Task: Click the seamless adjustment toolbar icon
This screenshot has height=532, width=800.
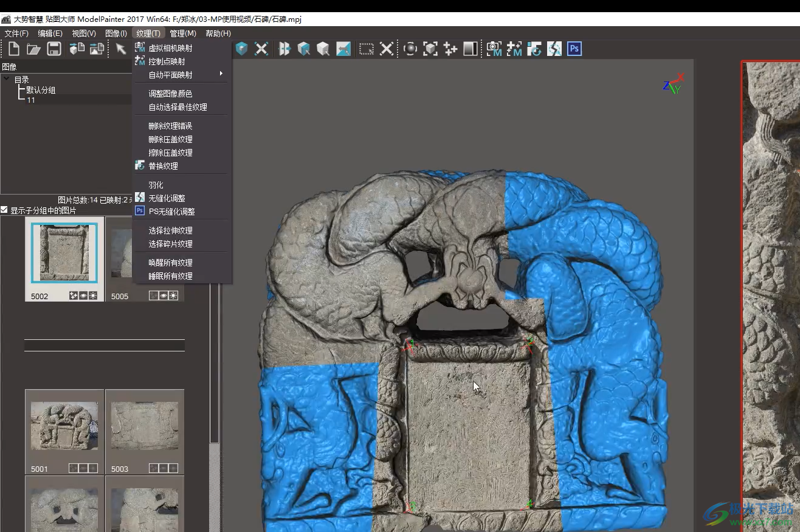Action: (554, 49)
